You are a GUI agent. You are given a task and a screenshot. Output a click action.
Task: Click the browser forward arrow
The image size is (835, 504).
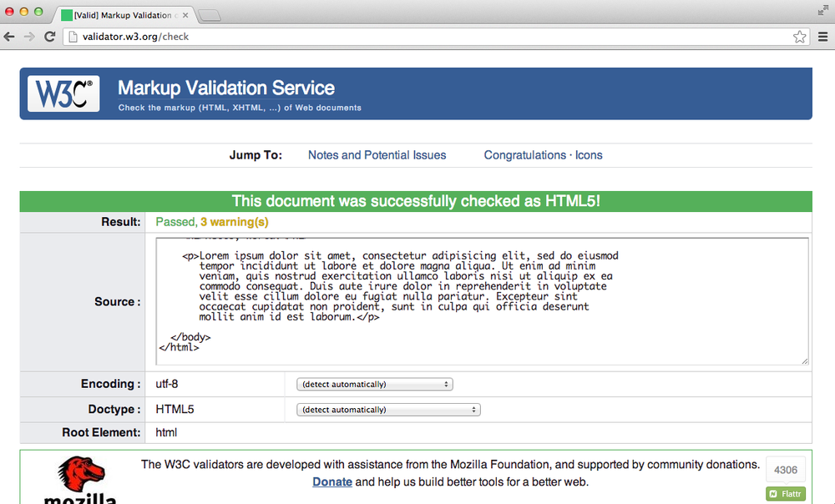(x=28, y=36)
